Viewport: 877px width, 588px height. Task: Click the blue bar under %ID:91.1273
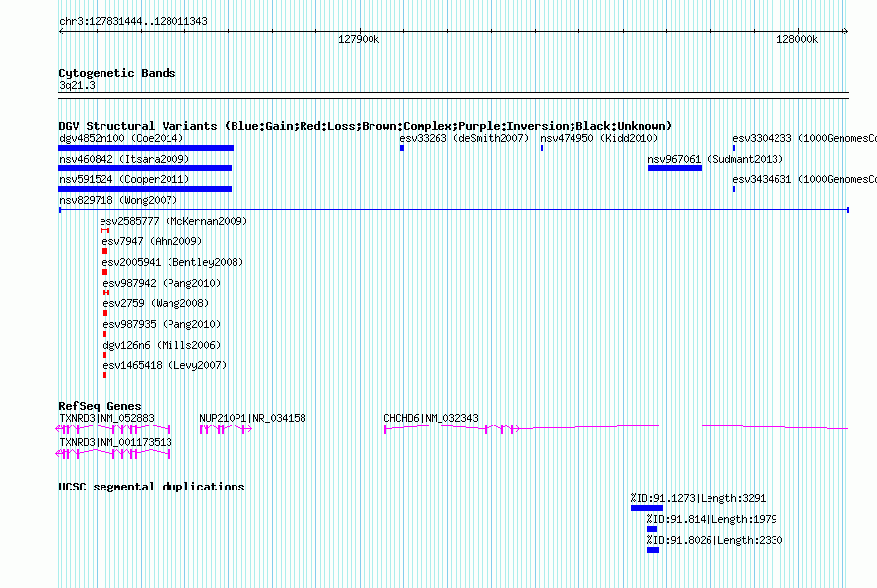(x=646, y=508)
